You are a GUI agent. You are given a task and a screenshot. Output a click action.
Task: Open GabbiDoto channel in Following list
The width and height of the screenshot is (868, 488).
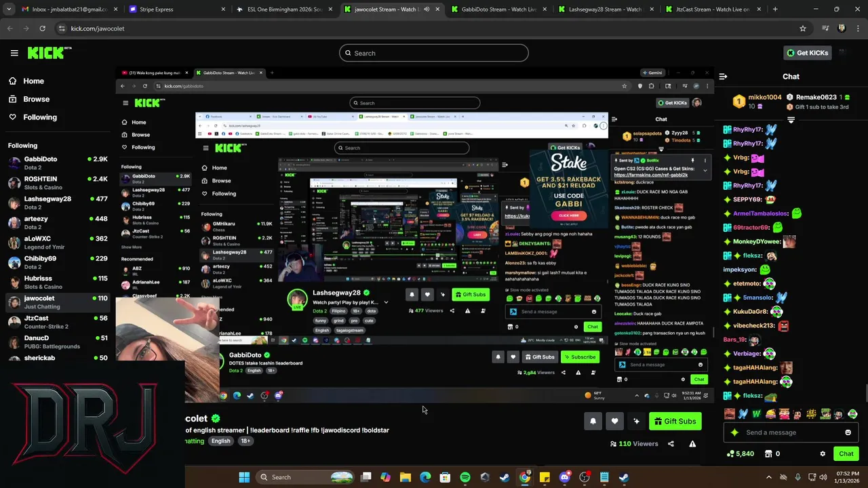(58, 163)
